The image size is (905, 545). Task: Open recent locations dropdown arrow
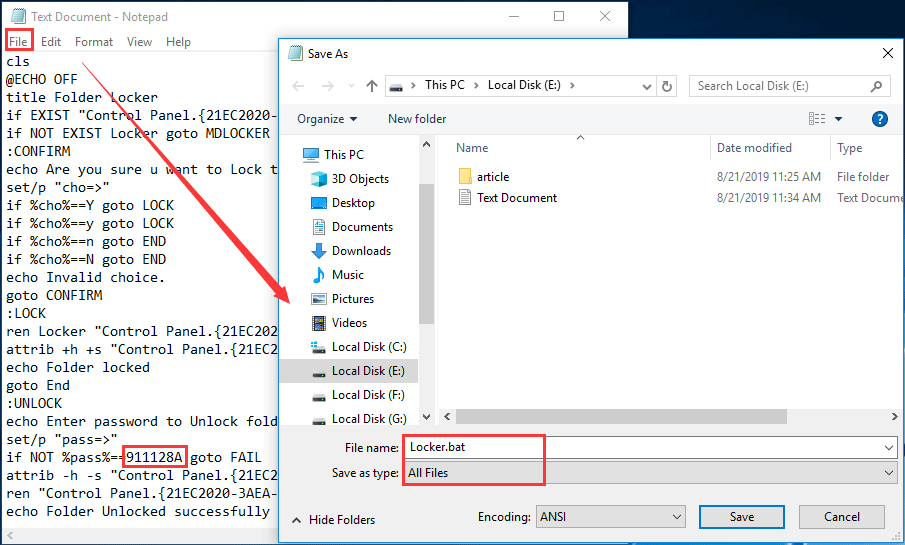click(x=351, y=86)
